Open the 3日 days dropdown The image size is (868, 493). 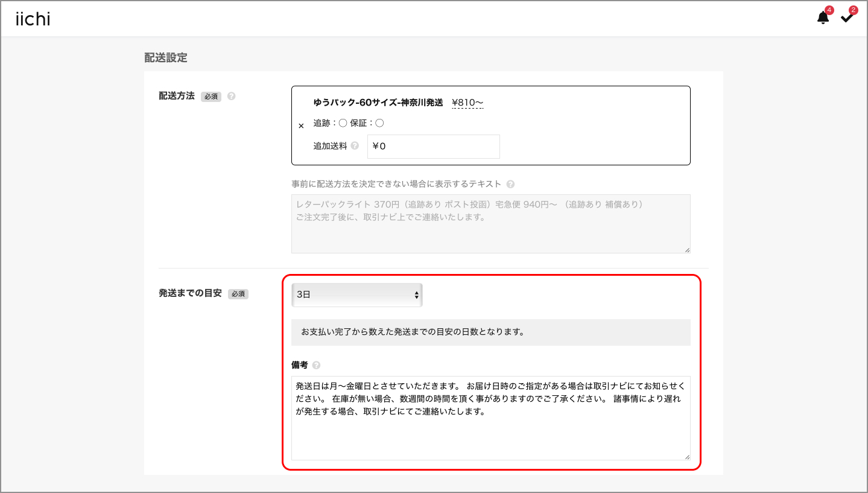pos(357,295)
